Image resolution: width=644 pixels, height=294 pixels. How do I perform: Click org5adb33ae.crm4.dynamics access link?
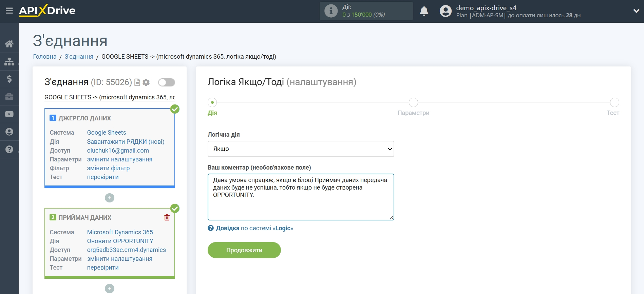click(127, 250)
